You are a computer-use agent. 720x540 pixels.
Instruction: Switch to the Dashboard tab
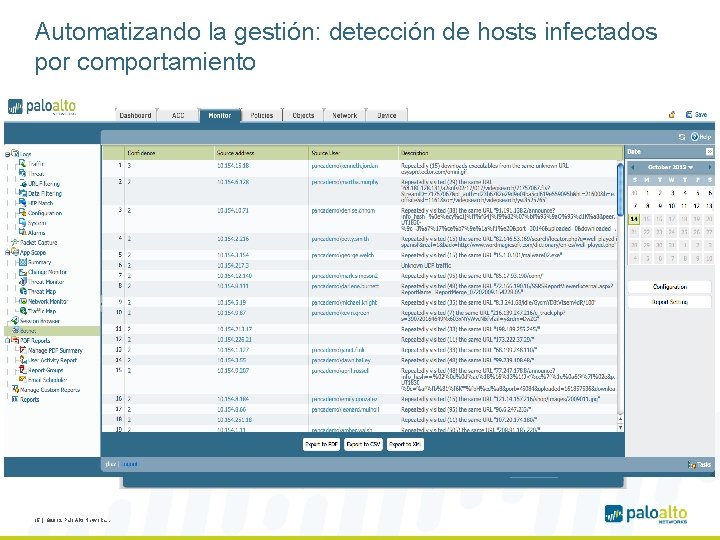[135, 115]
